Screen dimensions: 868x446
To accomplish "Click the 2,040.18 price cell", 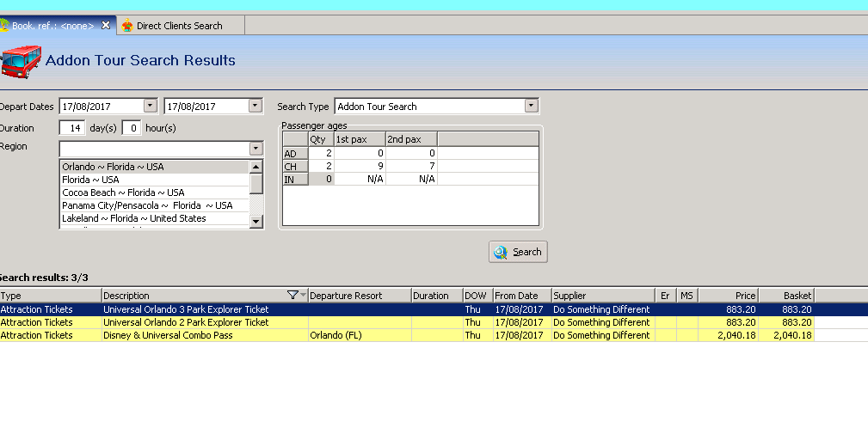I will (729, 335).
